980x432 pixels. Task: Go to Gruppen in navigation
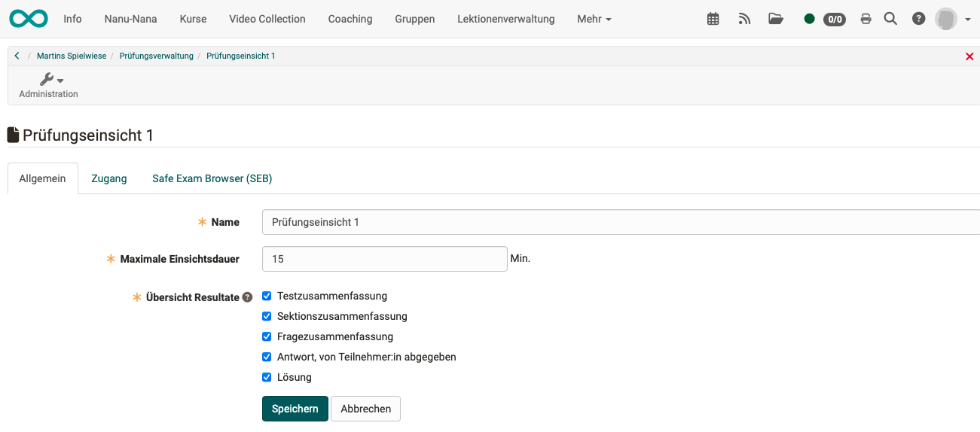(x=415, y=19)
